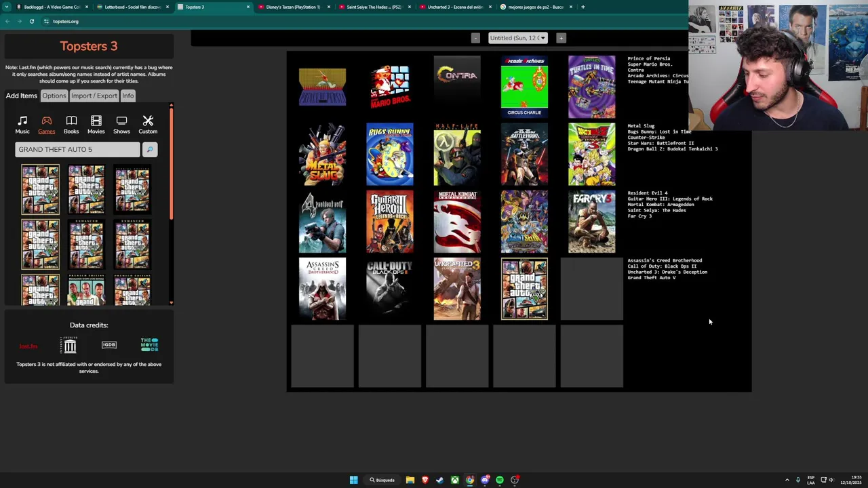Viewport: 868px width, 488px height.
Task: Select the Metal Slug chart cover
Action: coord(322,155)
